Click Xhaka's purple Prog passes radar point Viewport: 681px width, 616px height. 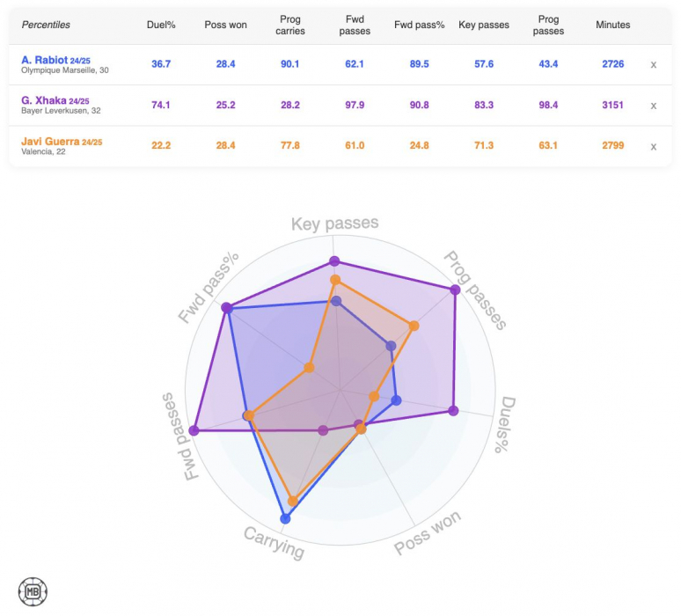pyautogui.click(x=455, y=290)
